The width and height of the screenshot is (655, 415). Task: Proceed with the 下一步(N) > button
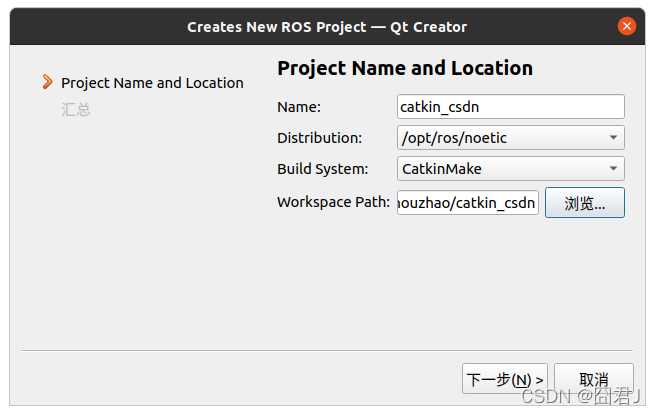click(505, 380)
